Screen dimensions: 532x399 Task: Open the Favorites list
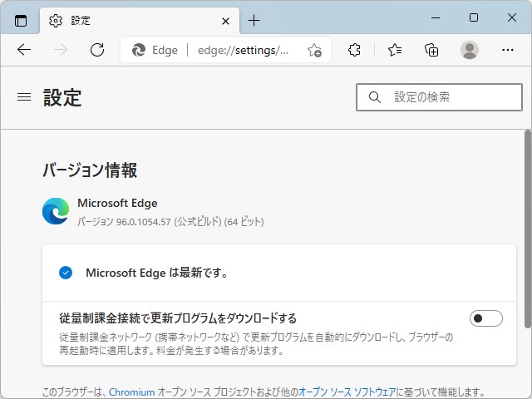tap(395, 50)
